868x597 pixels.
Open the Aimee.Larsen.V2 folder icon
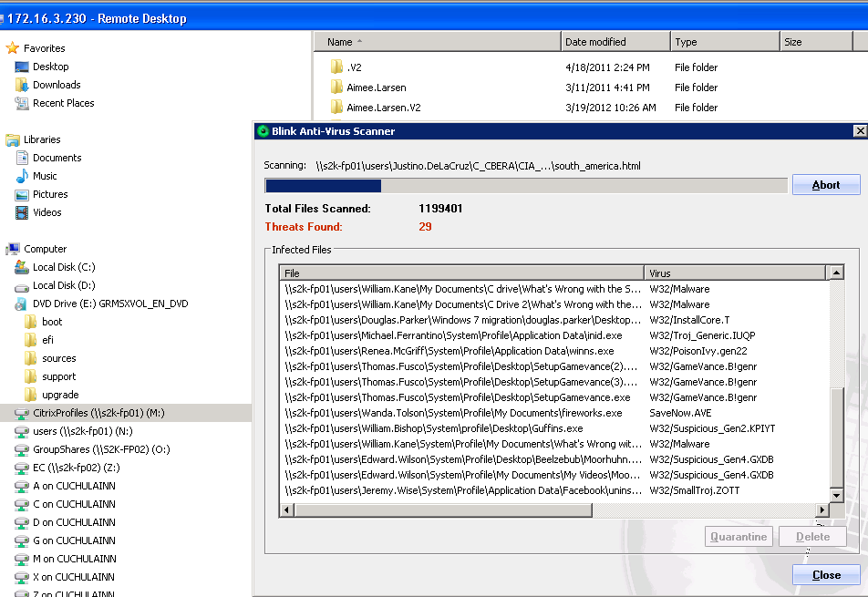pyautogui.click(x=336, y=108)
